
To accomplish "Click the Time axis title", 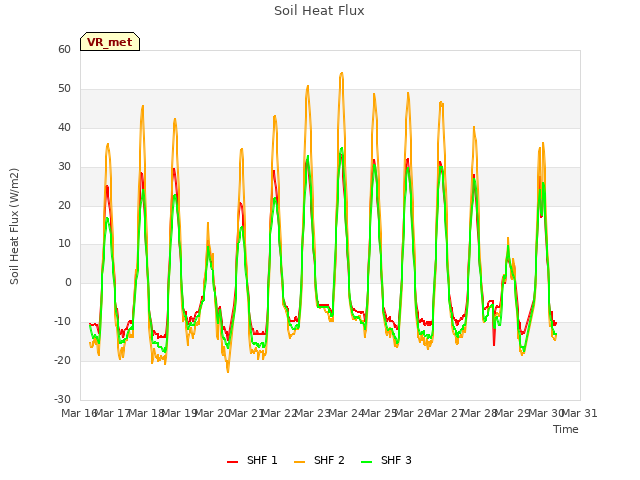I will pos(565,429).
